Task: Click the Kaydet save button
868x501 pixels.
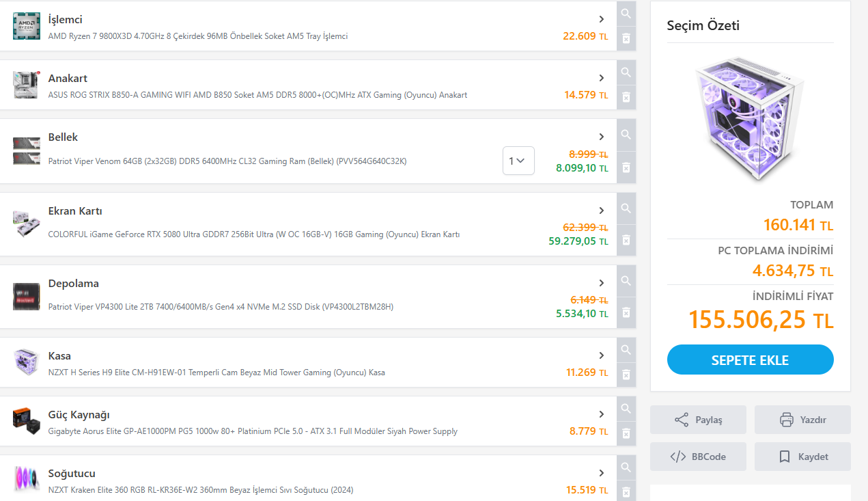Action: (x=802, y=457)
